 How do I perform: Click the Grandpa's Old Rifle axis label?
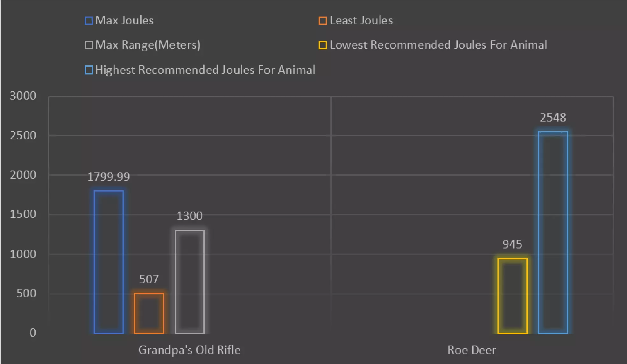click(189, 350)
